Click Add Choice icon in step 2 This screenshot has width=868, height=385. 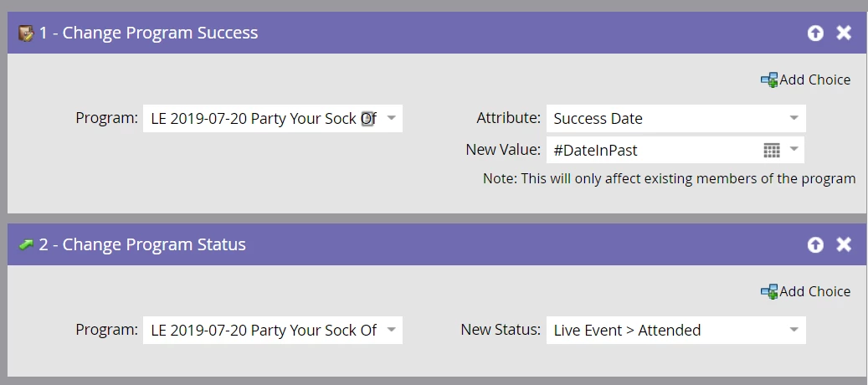click(x=769, y=291)
